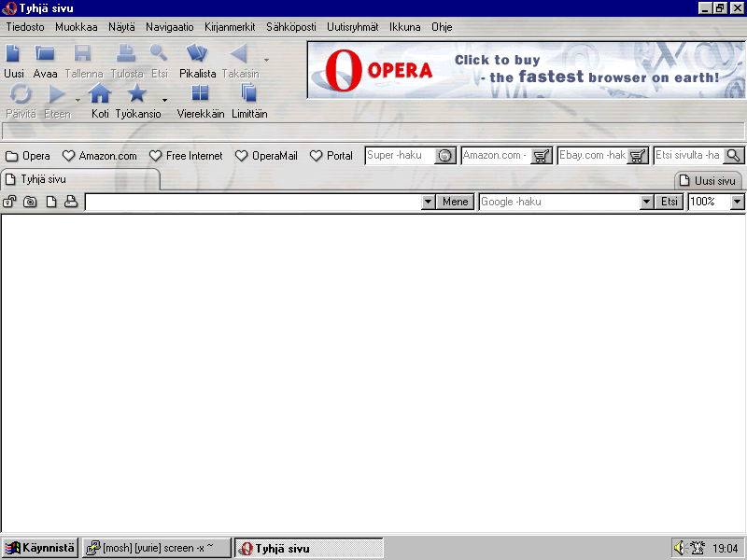
Task: Open the Amazon.com bookmark
Action: point(100,156)
